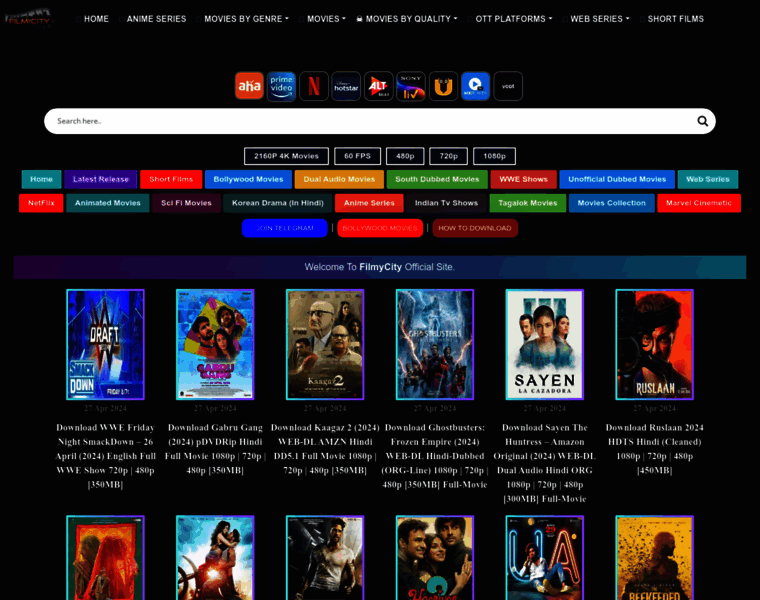The height and width of the screenshot is (600, 760).
Task: Open the red Short Films category button
Action: click(171, 179)
